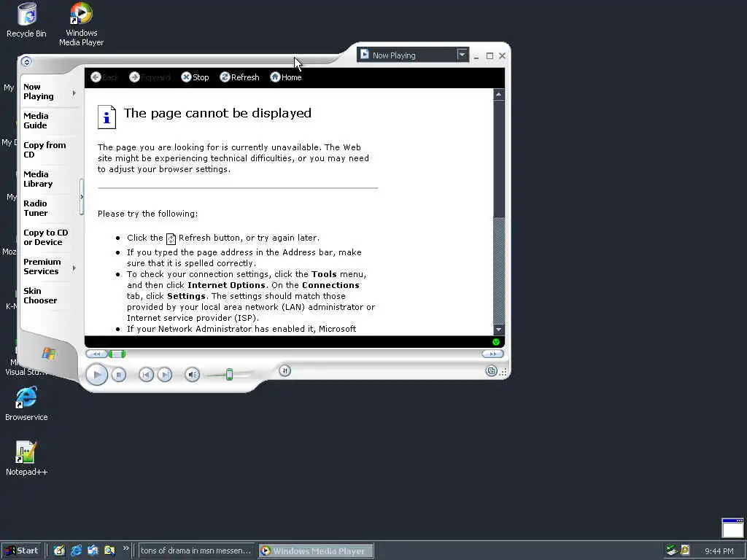Click the network icon in system tray
Screen dimensions: 747x560
point(671,551)
